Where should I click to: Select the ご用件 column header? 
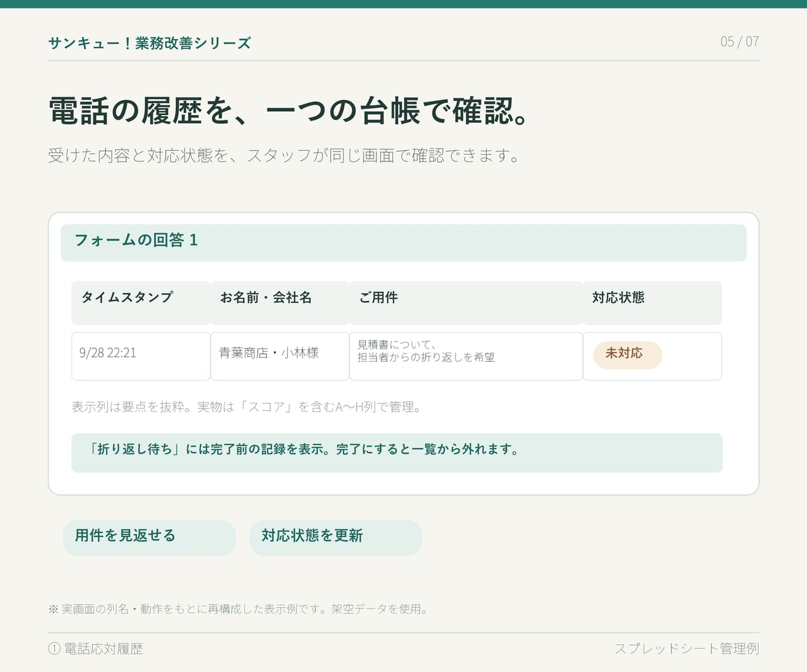tap(466, 303)
